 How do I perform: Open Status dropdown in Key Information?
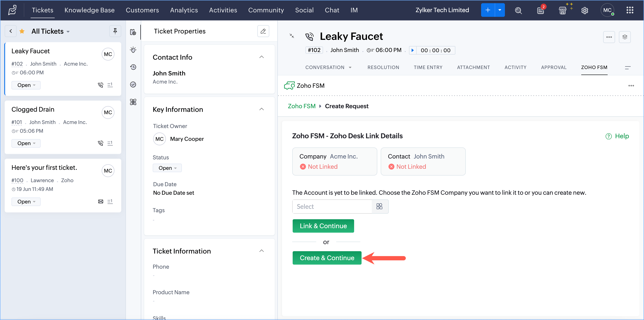click(167, 168)
